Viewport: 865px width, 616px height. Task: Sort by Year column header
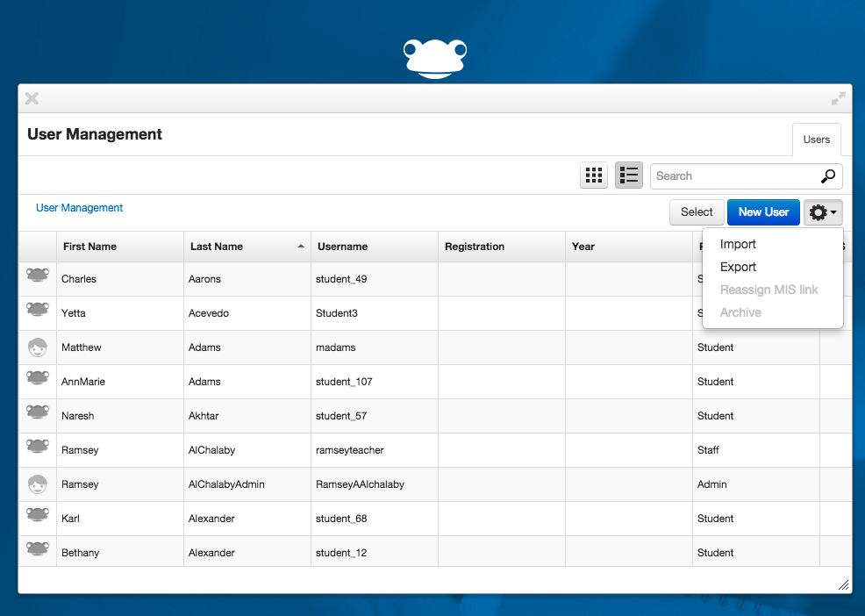(629, 247)
